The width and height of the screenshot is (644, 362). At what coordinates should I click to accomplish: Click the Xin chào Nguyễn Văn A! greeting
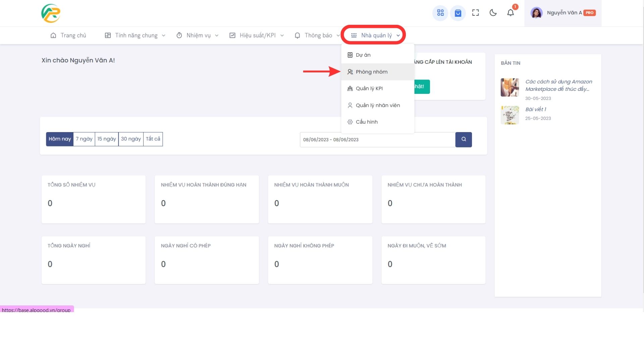pyautogui.click(x=78, y=60)
